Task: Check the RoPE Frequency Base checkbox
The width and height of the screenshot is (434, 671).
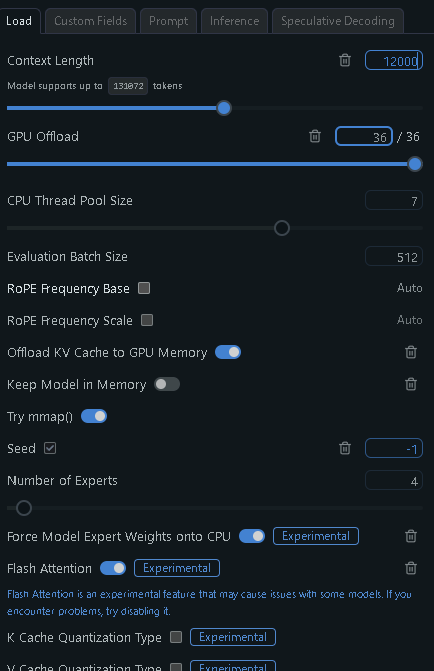Action: (x=144, y=288)
